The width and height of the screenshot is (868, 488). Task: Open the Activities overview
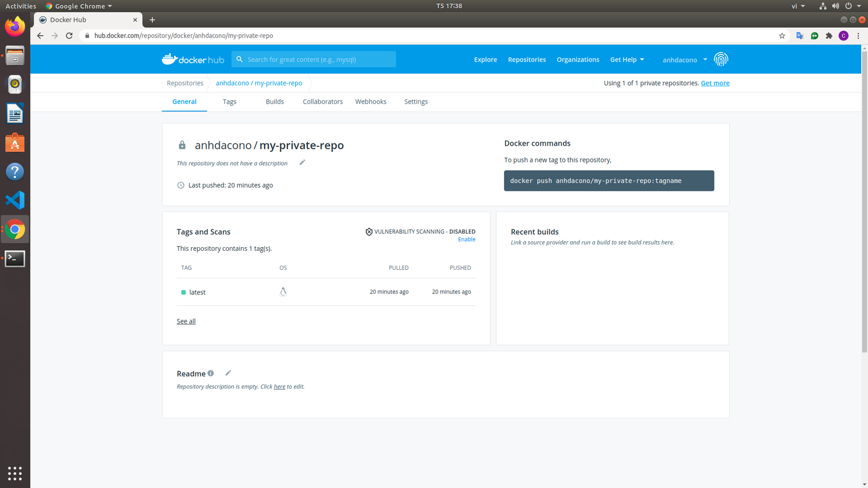tap(21, 6)
